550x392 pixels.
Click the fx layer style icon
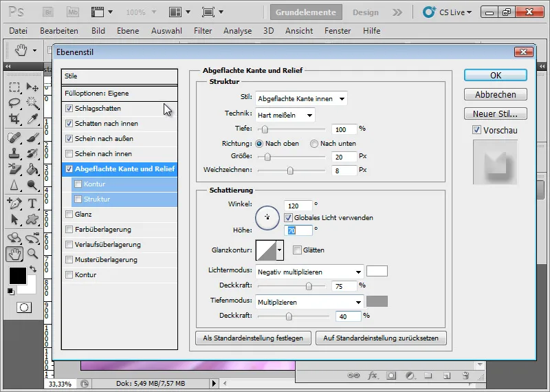tap(373, 376)
